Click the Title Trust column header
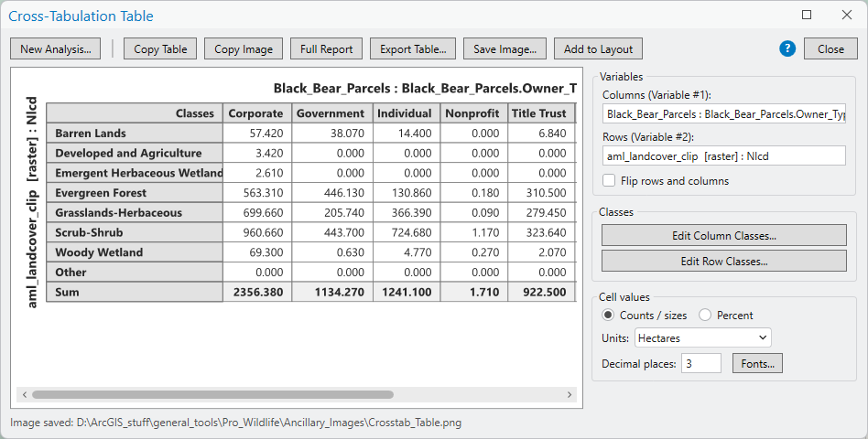 pos(539,113)
